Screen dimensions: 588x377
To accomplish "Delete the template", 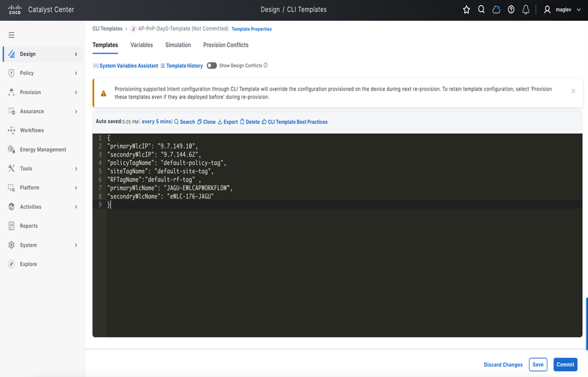I will 250,122.
